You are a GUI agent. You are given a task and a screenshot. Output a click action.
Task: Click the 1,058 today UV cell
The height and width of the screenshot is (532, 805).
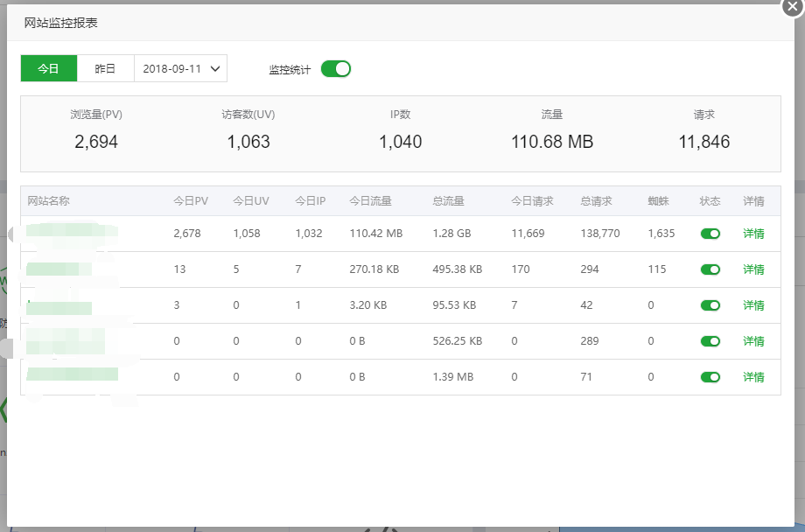(x=247, y=234)
